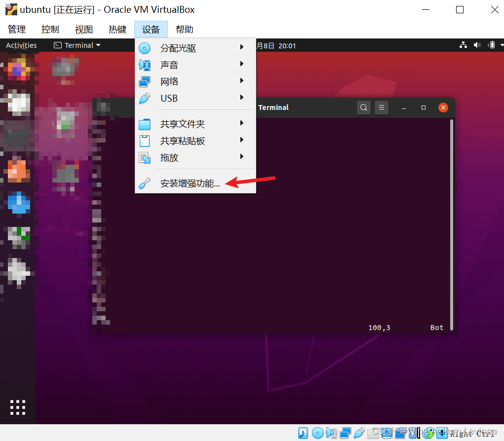
Task: Choose 安装增强功能... menu entry
Action: (195, 184)
